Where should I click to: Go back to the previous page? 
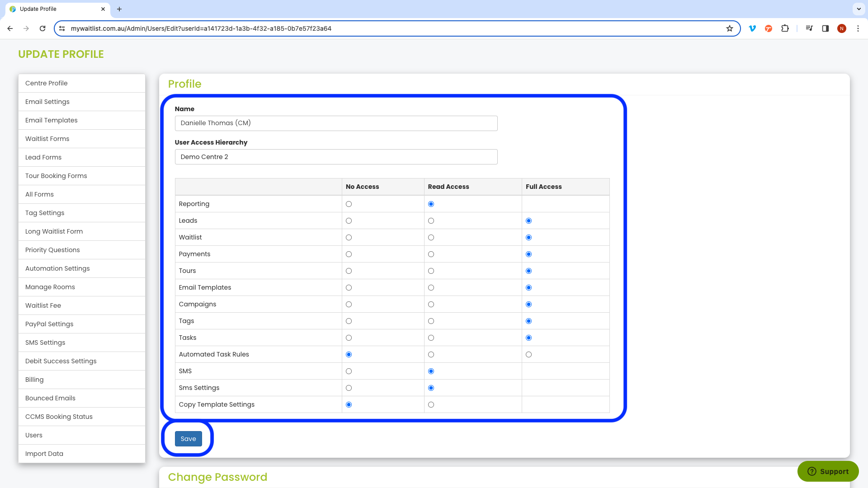pos(10,28)
